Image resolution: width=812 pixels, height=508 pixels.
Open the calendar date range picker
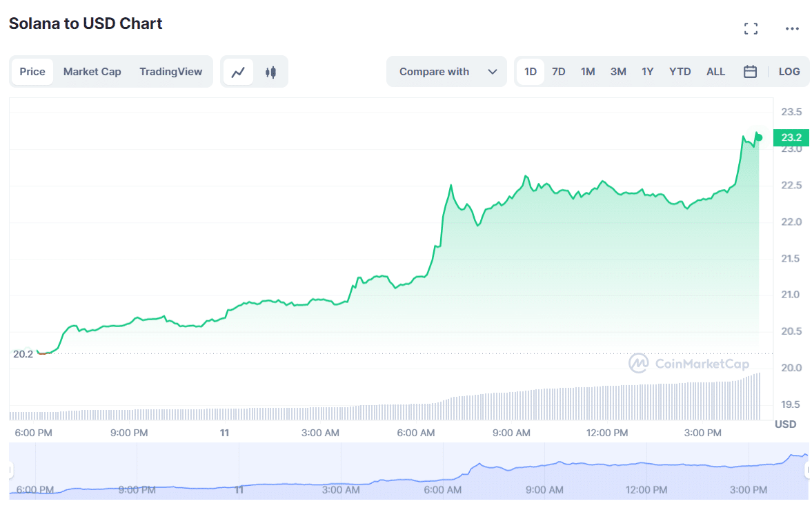[x=750, y=72]
